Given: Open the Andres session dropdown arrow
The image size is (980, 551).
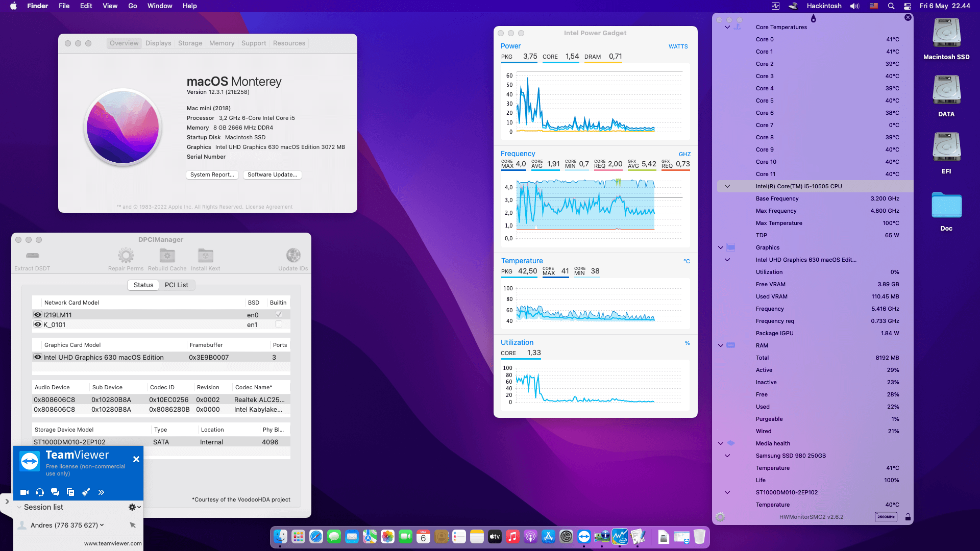Looking at the screenshot, I should click(102, 525).
